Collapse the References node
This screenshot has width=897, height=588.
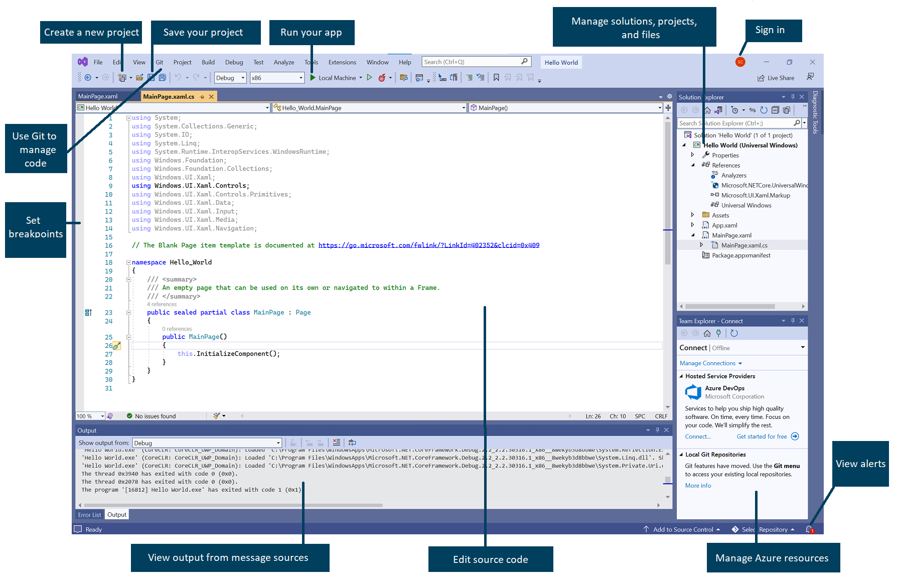[x=693, y=165]
